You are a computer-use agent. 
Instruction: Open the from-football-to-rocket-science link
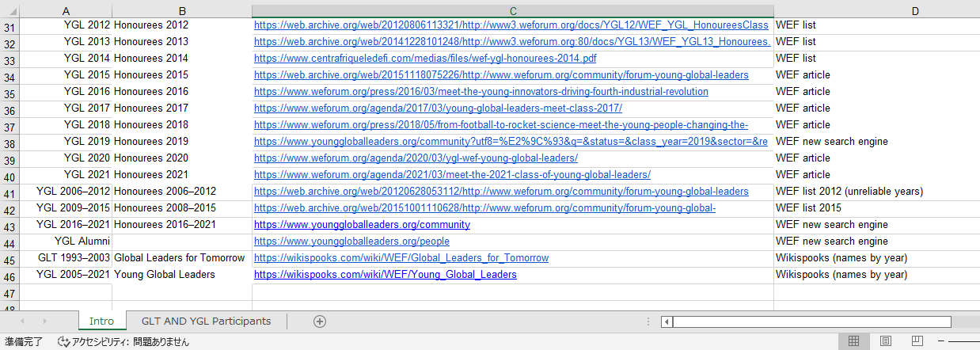(x=501, y=125)
